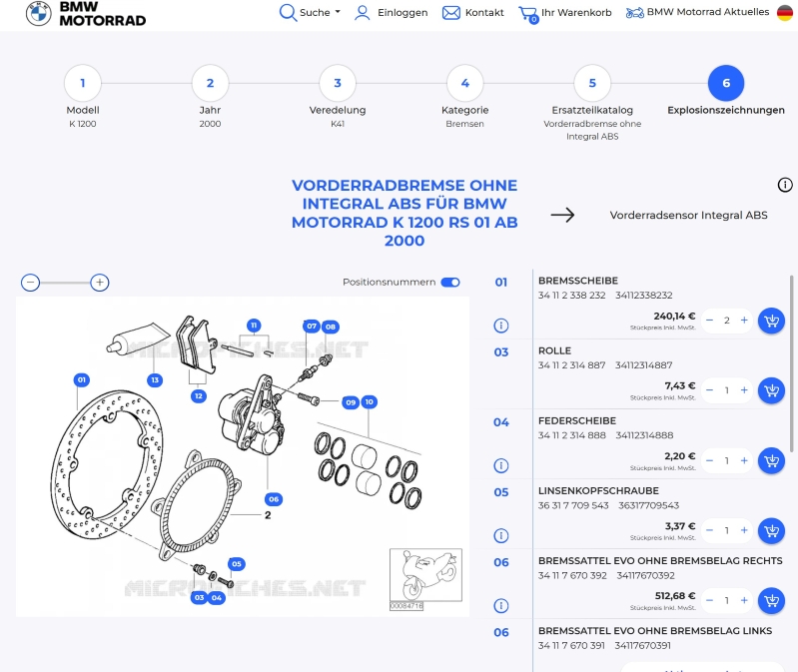
Task: Click the German flag language selector
Action: point(785,13)
